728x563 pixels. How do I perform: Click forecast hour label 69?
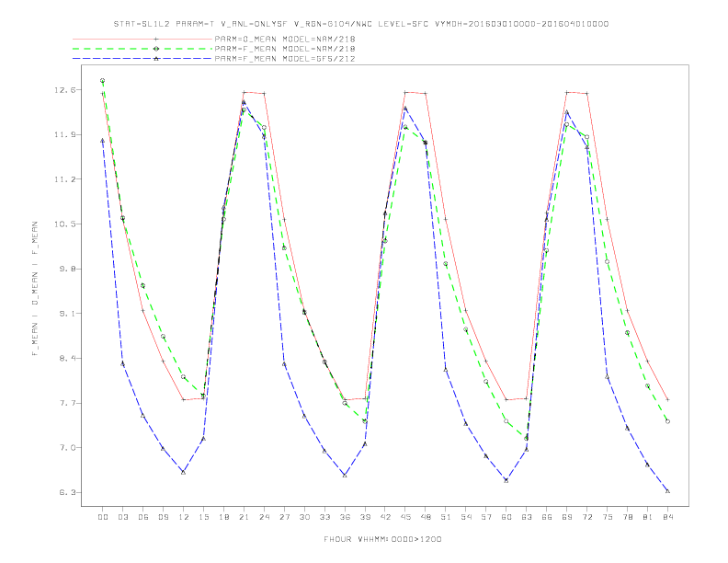point(567,517)
